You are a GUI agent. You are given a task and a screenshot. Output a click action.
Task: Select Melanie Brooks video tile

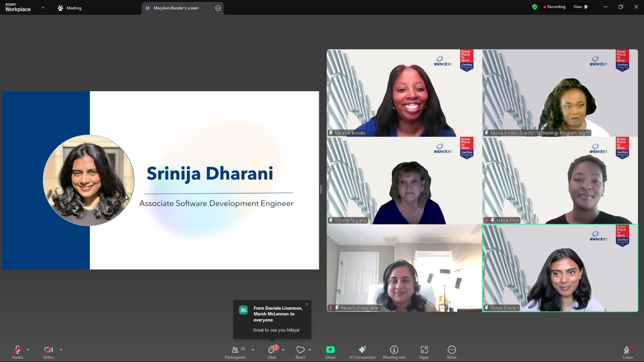pos(404,93)
